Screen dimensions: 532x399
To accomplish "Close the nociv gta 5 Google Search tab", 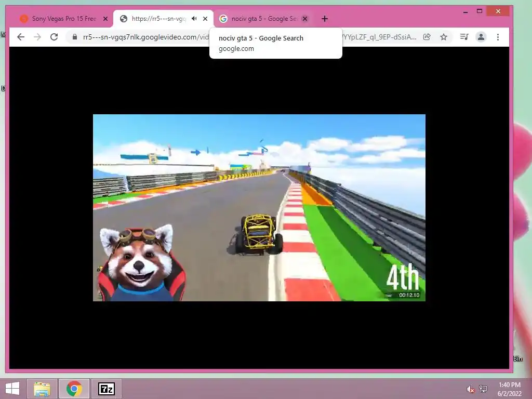I will click(x=305, y=19).
